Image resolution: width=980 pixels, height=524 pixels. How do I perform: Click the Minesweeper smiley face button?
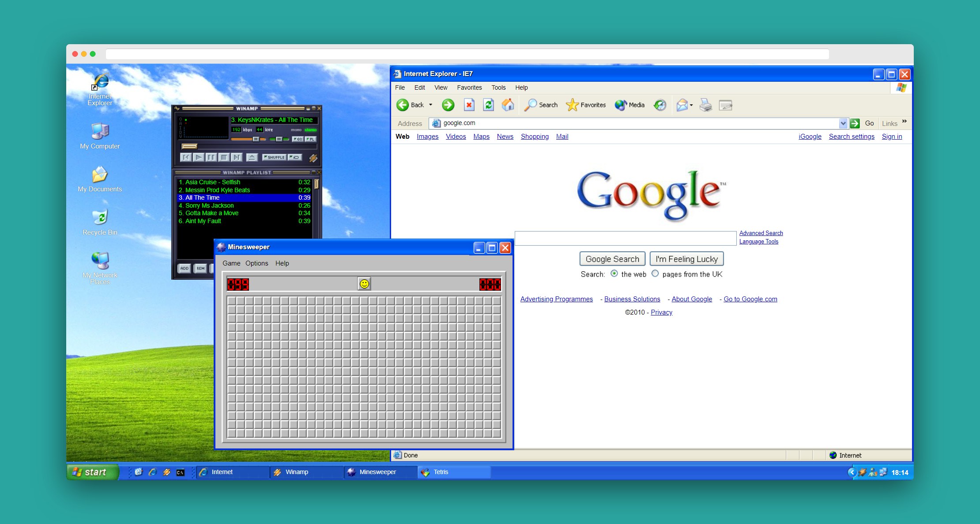tap(364, 284)
